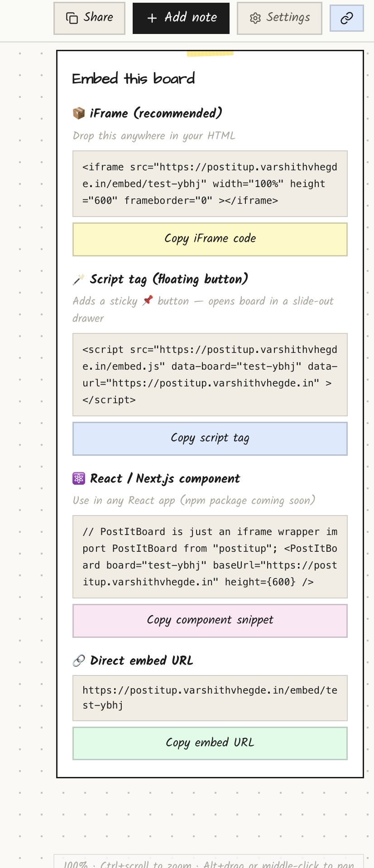Screen dimensions: 374x868
Task: Add a new note to the board
Action: point(181,18)
